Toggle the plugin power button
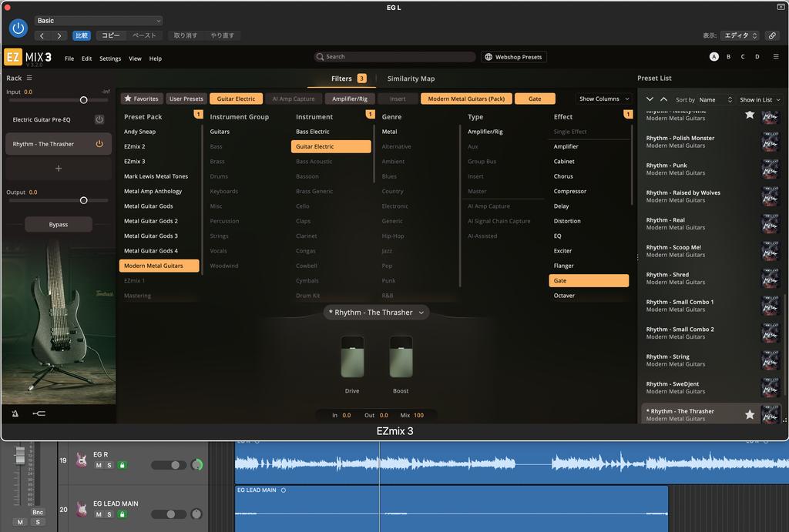The image size is (789, 532). point(18,28)
